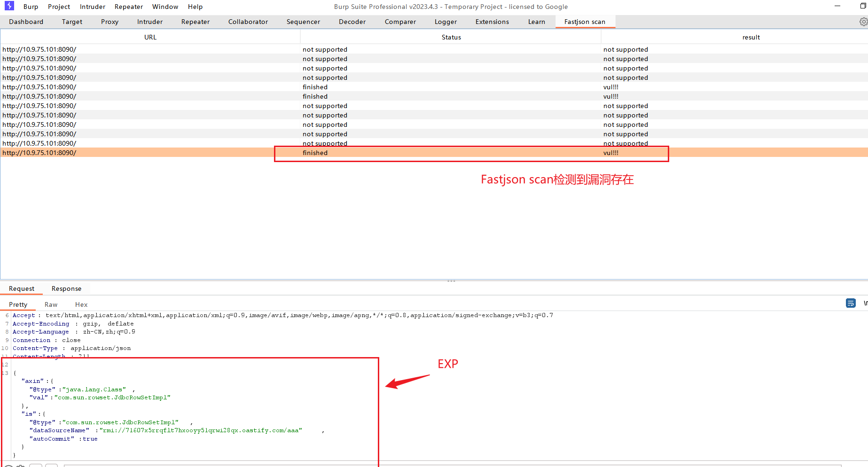Open the Burp settings gear icon
868x467 pixels.
(x=863, y=22)
